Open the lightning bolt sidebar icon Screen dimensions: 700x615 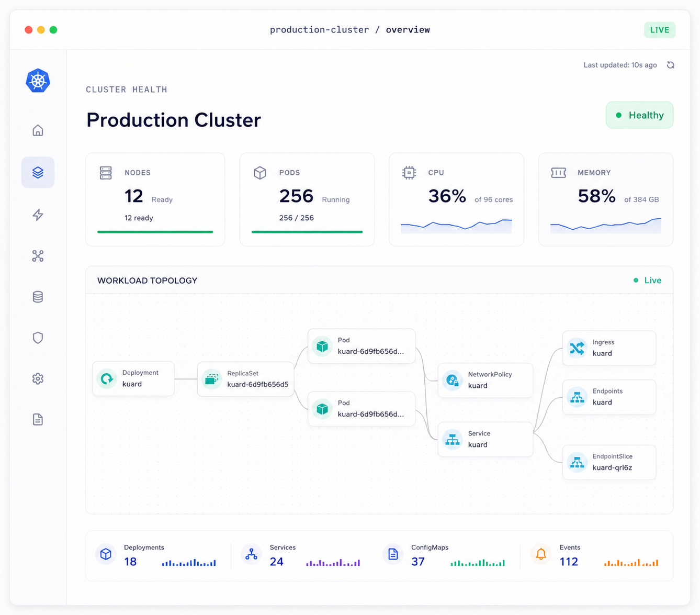pos(38,215)
